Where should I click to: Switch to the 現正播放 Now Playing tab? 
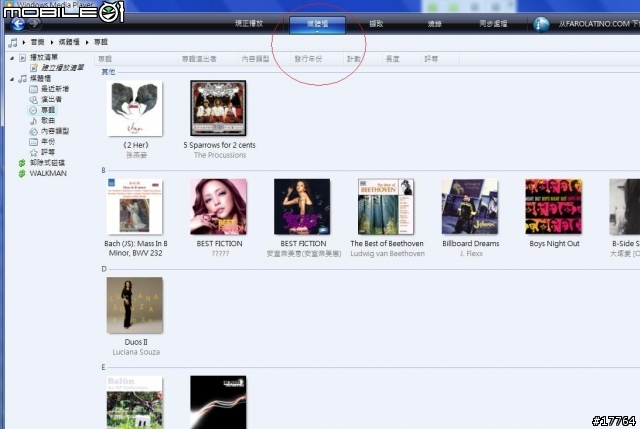249,24
